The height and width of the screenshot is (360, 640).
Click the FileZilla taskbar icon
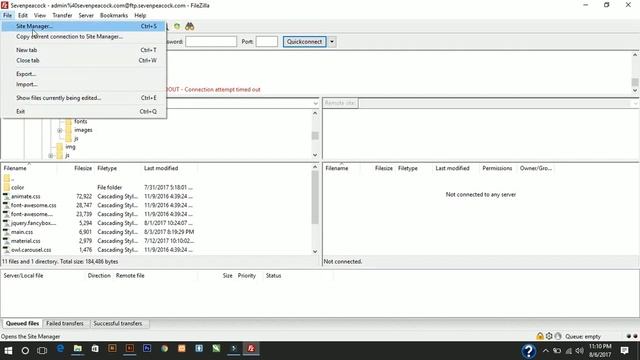point(251,349)
